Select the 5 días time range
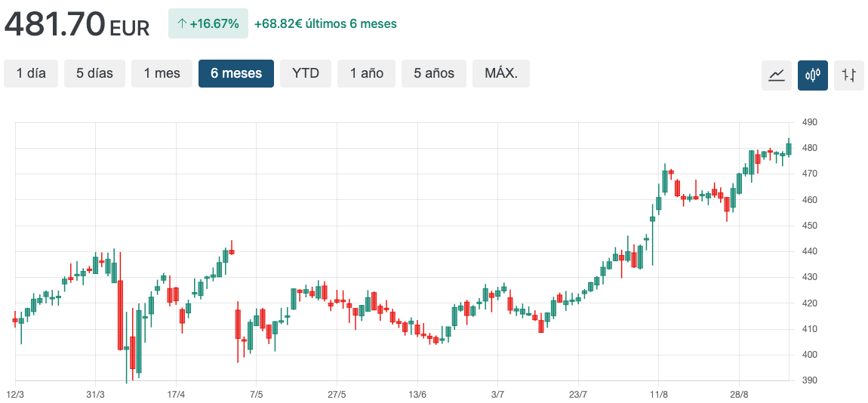The height and width of the screenshot is (403, 868). pos(94,74)
